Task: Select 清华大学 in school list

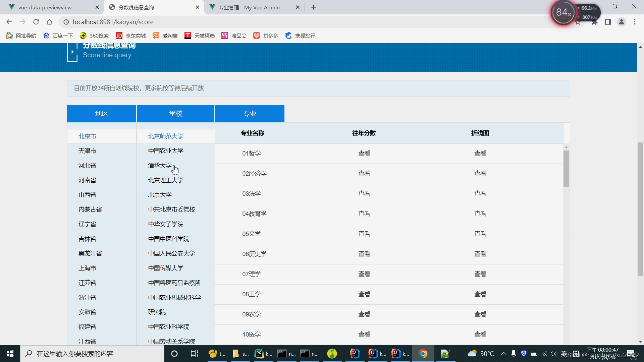Action: (160, 165)
